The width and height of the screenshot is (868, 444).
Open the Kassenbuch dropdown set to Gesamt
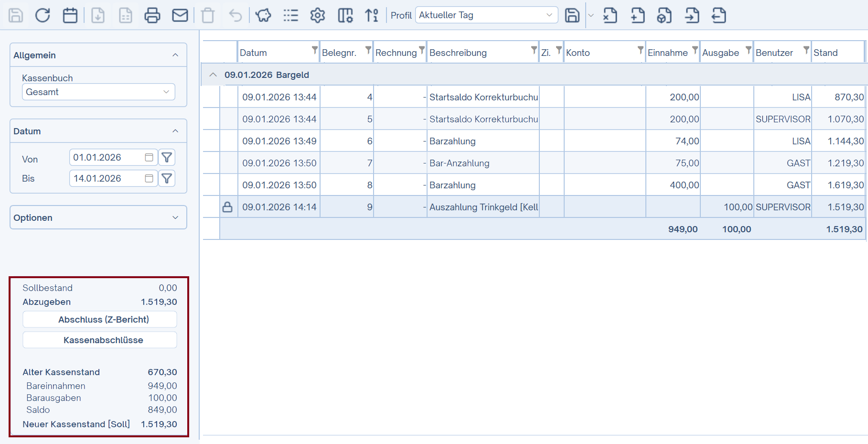(x=98, y=92)
